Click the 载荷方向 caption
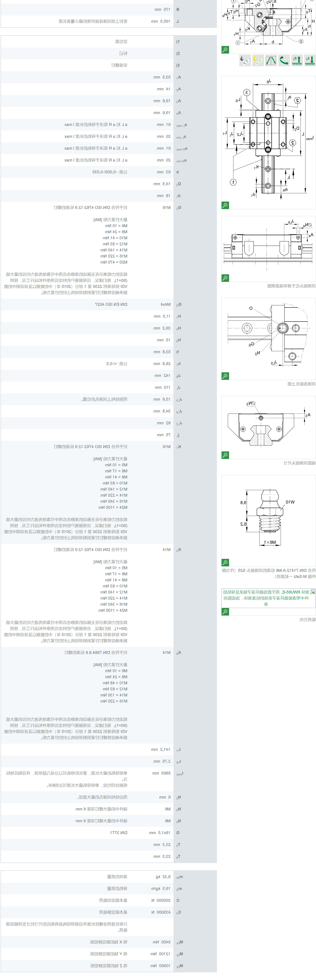The height and width of the screenshot is (980, 316). coord(308,620)
